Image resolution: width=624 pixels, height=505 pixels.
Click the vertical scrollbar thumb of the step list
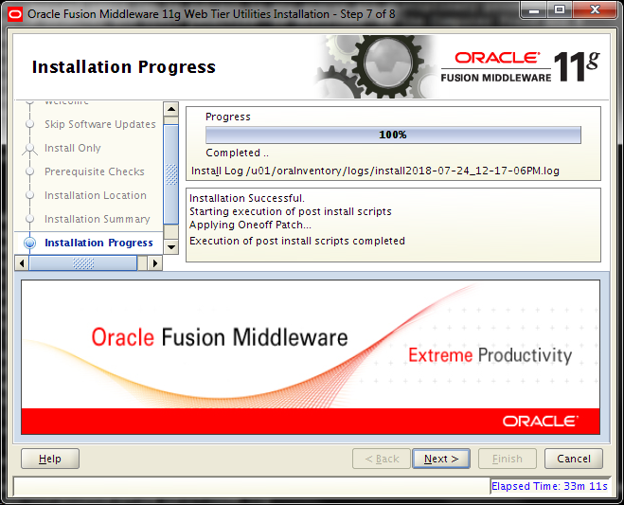click(171, 175)
